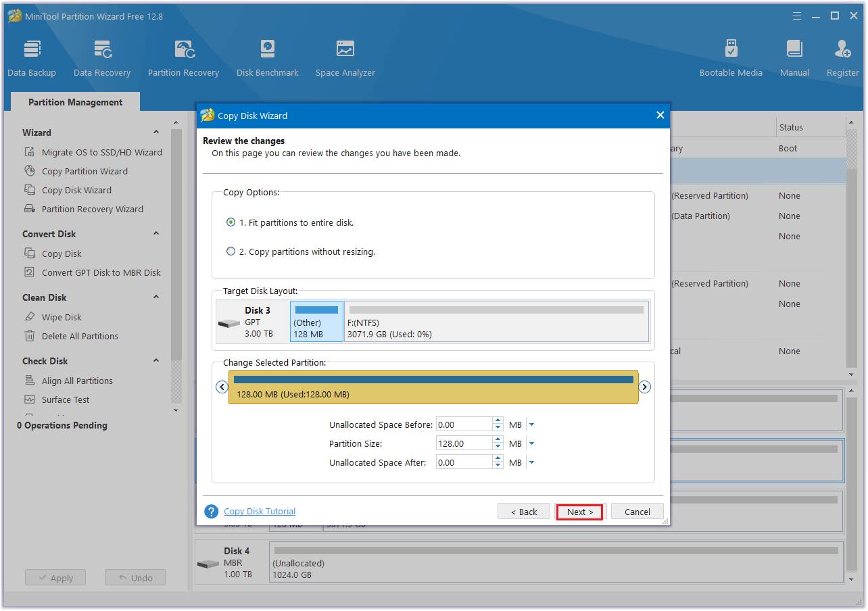
Task: Collapse the Wizard section
Action: coord(156,132)
